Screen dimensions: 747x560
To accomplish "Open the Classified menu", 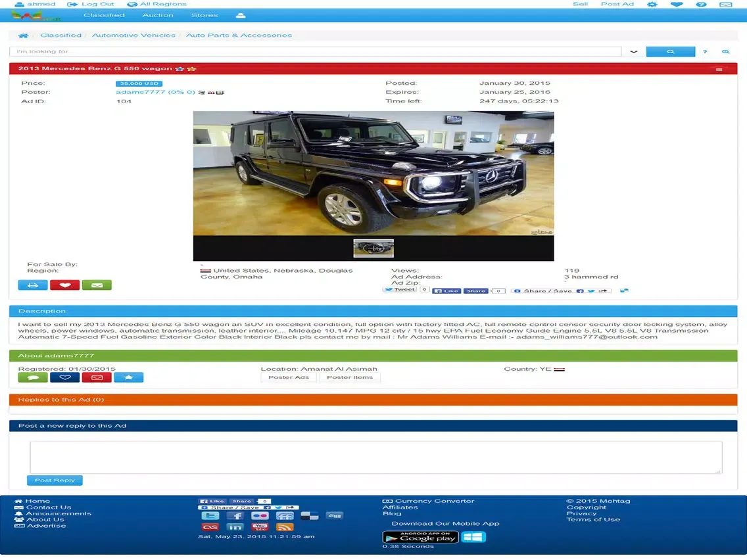I will 104,15.
